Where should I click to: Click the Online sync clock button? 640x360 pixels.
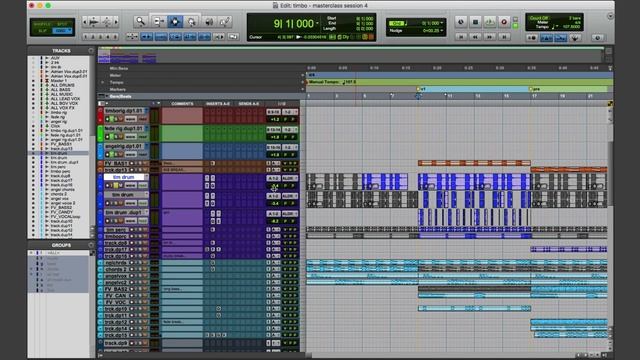point(461,22)
